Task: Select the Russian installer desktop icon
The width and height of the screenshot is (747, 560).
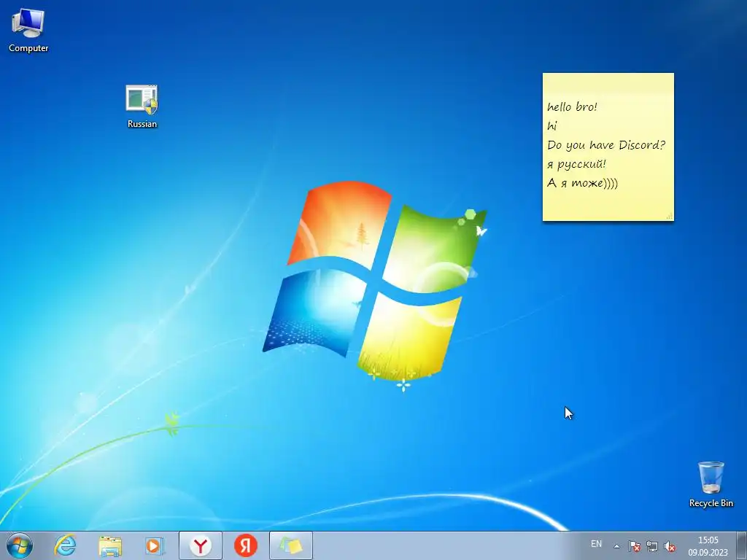Action: click(142, 106)
